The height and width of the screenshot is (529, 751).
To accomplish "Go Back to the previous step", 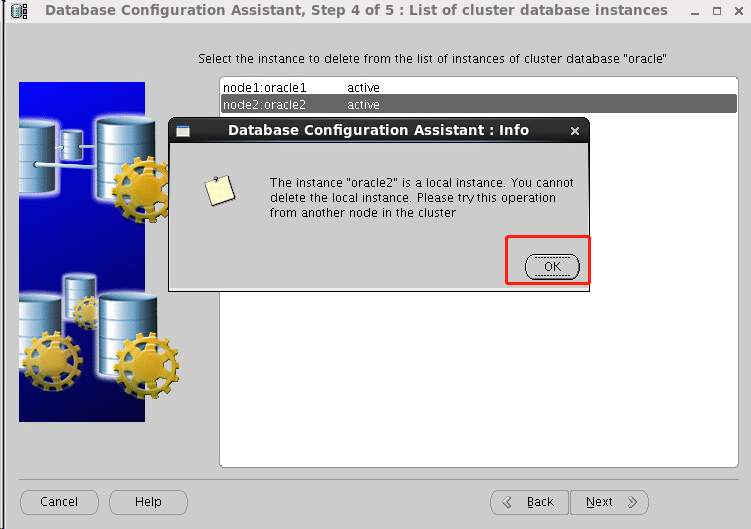I will coord(529,502).
